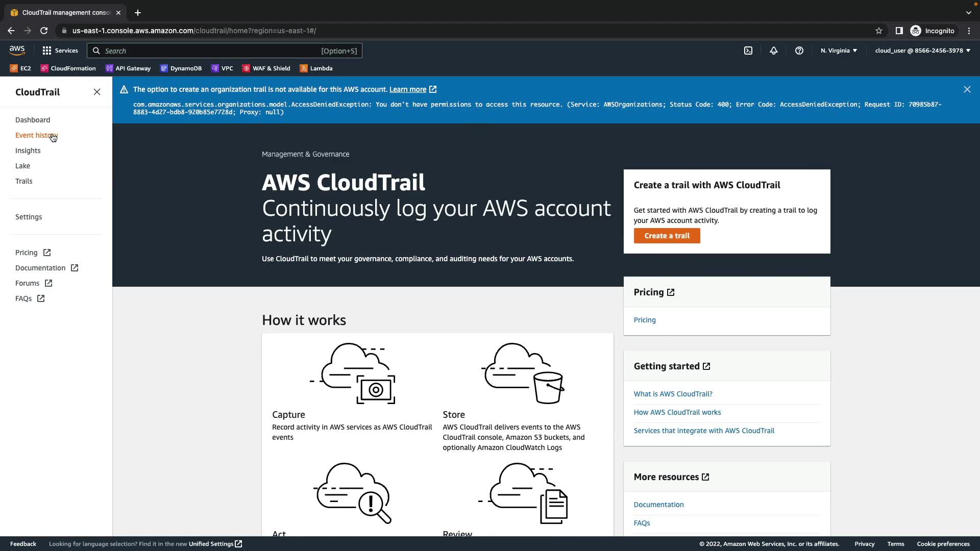This screenshot has width=980, height=551.
Task: Click the notifications bell icon
Action: (x=774, y=51)
